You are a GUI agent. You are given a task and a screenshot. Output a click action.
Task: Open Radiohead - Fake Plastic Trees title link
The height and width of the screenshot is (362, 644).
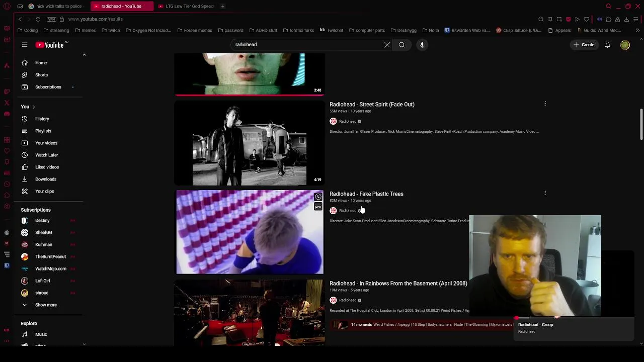pyautogui.click(x=366, y=194)
